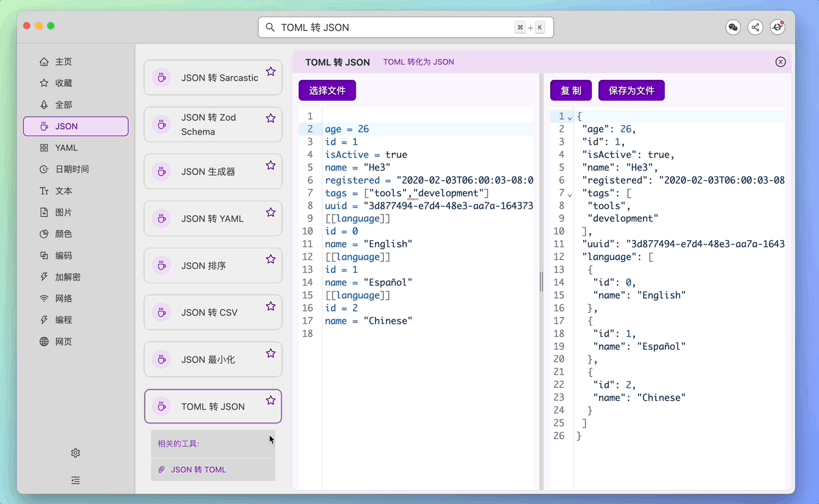
Task: Select the JSON category in sidebar
Action: 76,126
